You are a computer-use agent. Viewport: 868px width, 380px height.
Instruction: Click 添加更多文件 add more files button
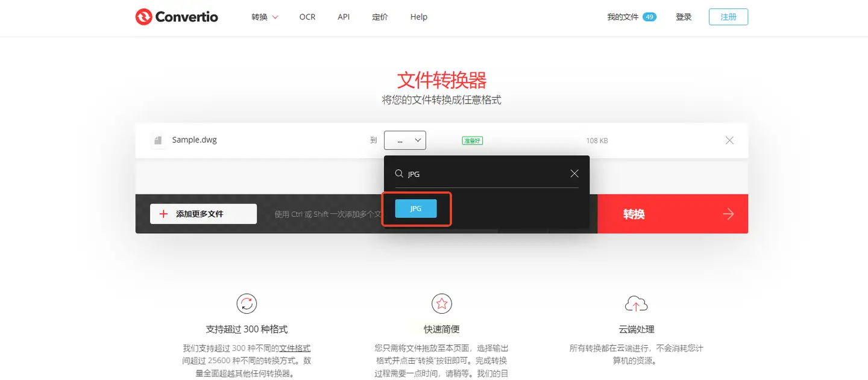click(x=203, y=214)
